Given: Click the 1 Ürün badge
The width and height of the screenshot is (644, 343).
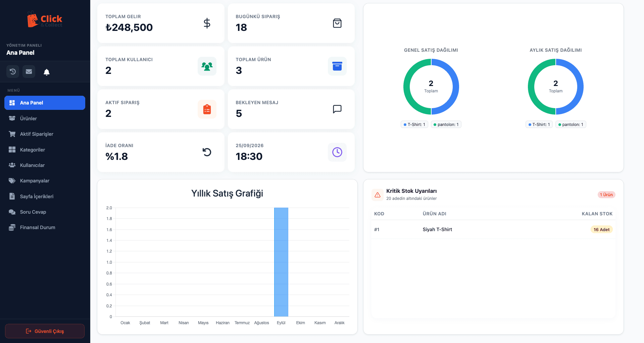Looking at the screenshot, I should tap(606, 195).
